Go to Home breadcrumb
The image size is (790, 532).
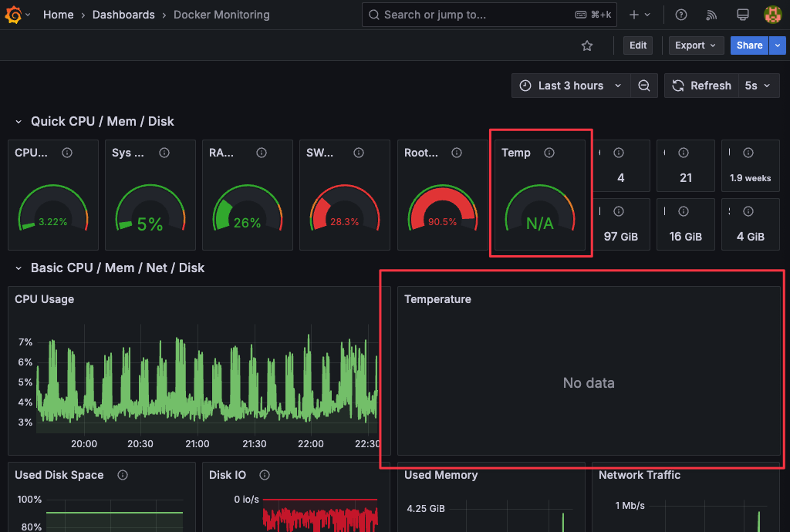click(x=59, y=15)
